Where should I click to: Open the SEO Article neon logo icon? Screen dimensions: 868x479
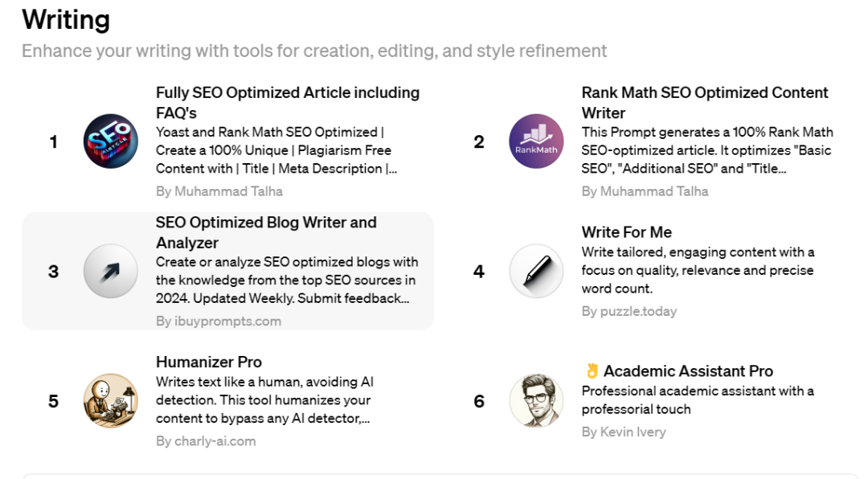[x=111, y=141]
